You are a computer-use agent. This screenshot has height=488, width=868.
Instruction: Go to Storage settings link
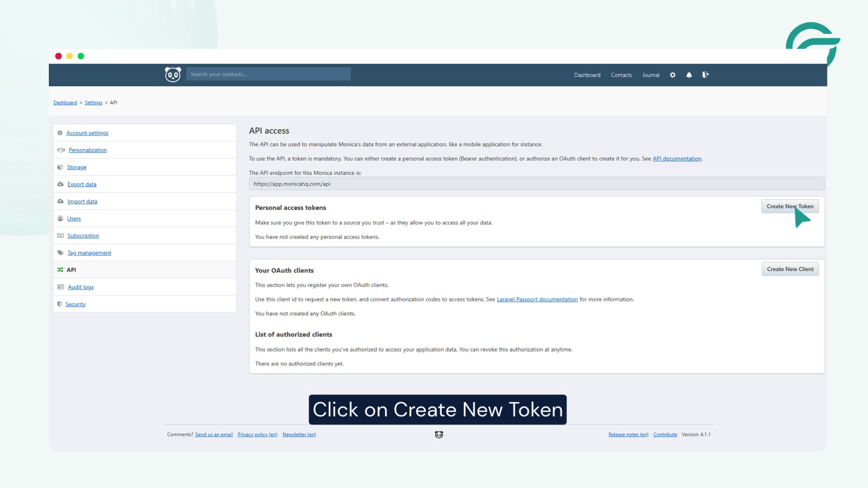pos(77,167)
